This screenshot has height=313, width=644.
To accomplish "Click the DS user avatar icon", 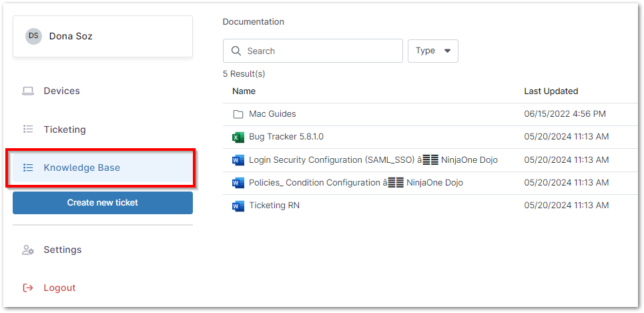I will (x=33, y=36).
